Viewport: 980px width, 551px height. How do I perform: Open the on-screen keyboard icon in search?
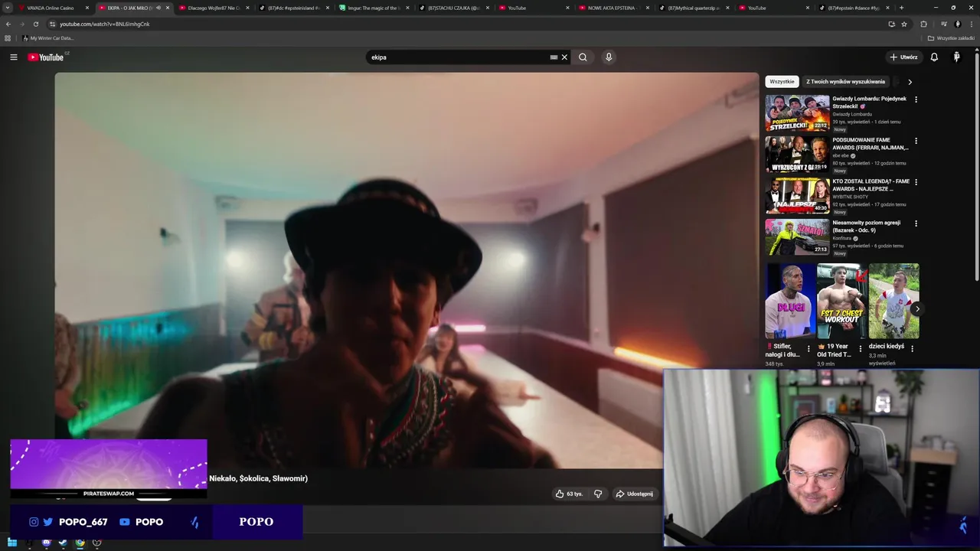[x=554, y=57]
